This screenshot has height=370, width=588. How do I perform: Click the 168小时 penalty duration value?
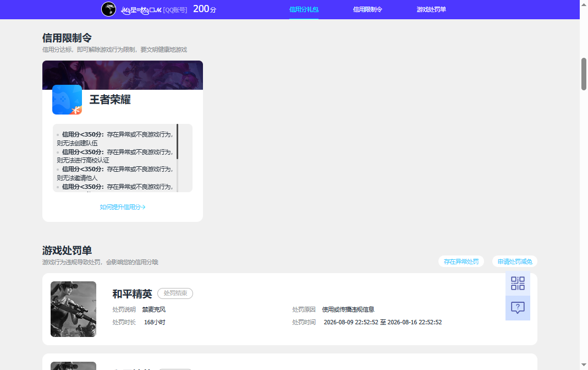pos(155,322)
